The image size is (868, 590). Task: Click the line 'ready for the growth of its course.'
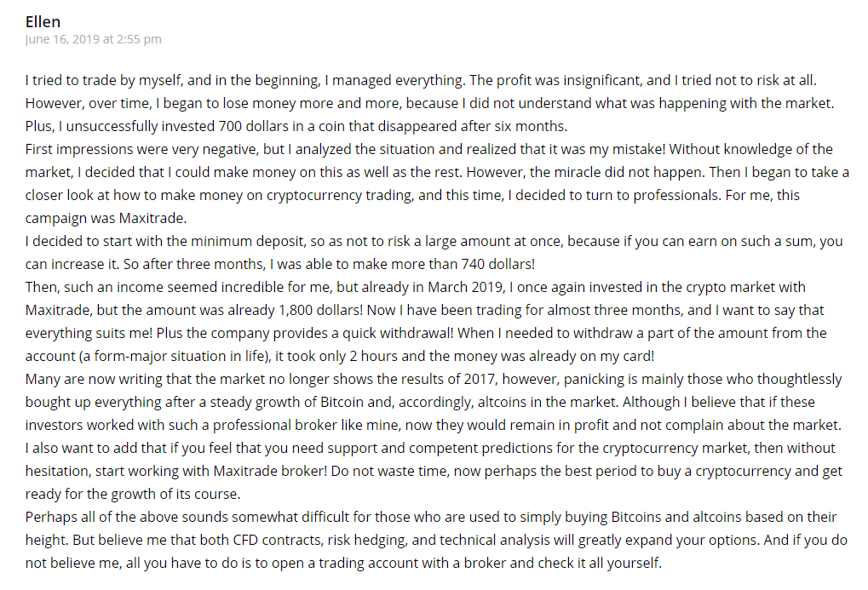(133, 495)
